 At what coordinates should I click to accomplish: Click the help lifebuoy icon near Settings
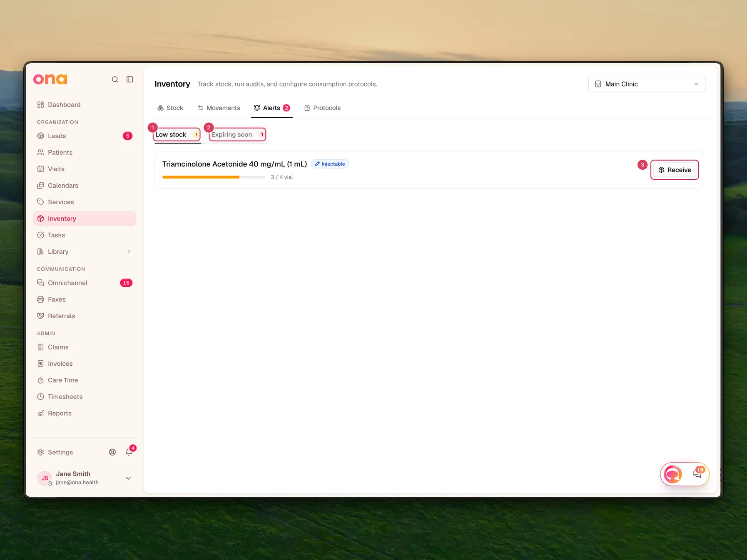pyautogui.click(x=112, y=452)
